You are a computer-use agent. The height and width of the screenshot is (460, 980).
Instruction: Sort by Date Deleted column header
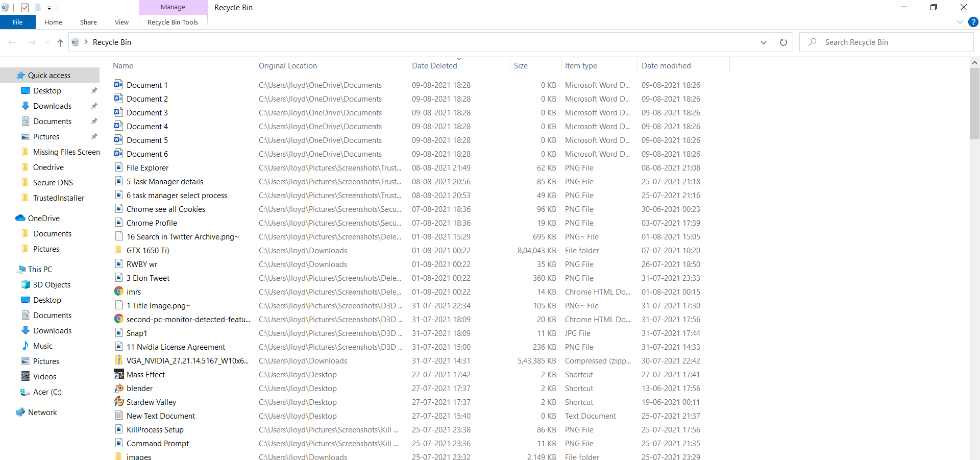434,66
